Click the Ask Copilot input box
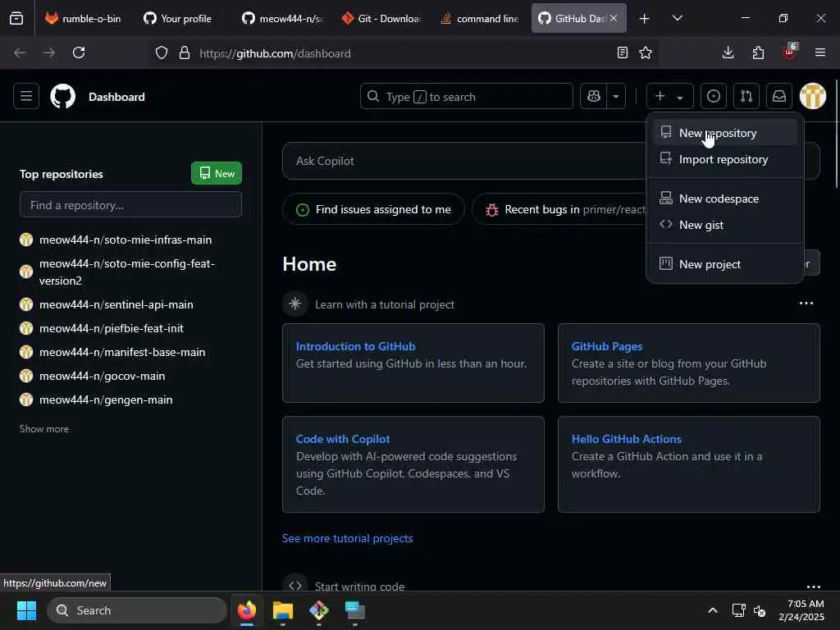This screenshot has width=840, height=630. point(463,161)
